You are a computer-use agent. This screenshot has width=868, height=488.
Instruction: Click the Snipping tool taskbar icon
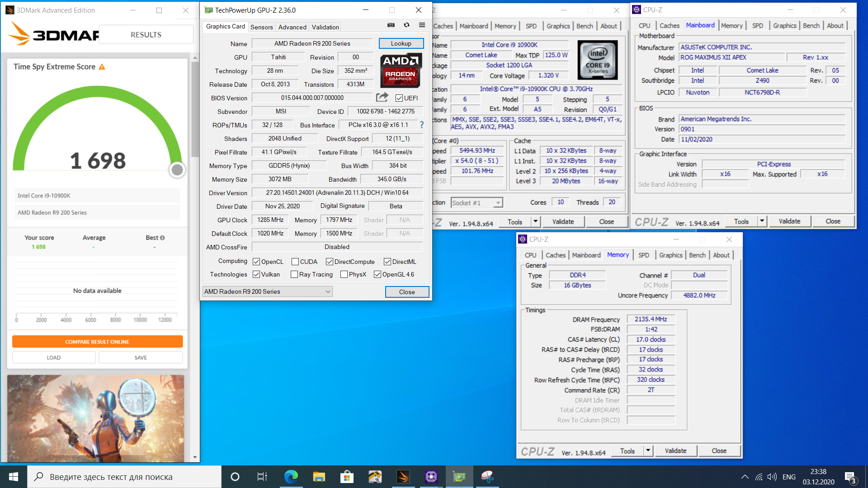click(x=487, y=477)
